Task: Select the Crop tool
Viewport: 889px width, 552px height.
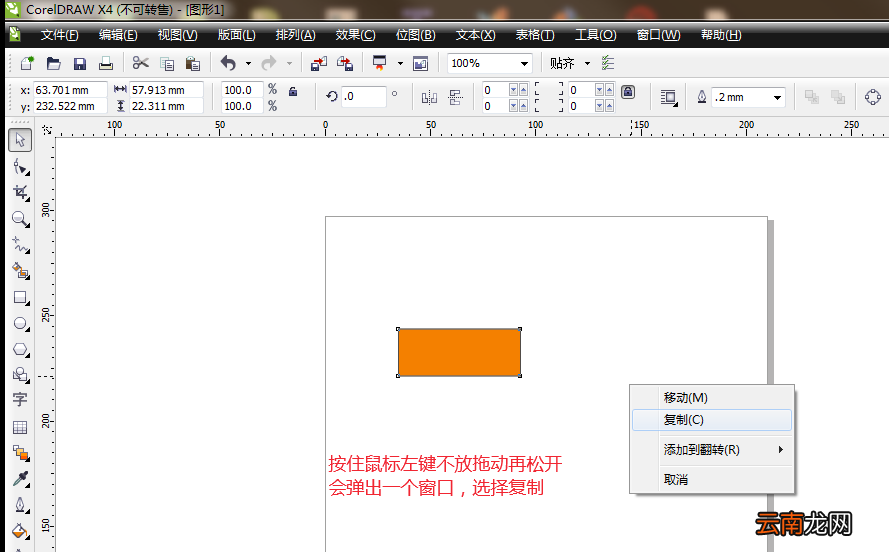Action: 21,193
